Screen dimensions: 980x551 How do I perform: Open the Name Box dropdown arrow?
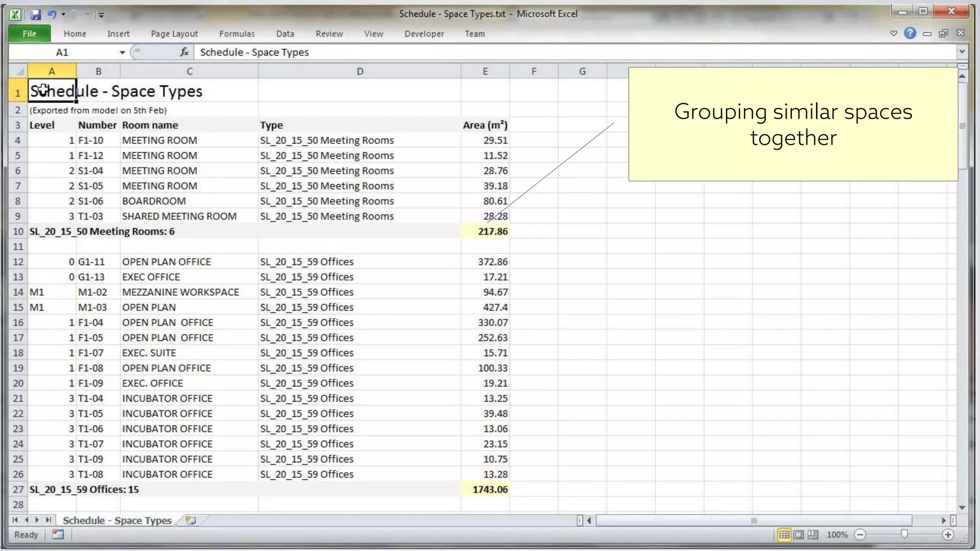[122, 52]
